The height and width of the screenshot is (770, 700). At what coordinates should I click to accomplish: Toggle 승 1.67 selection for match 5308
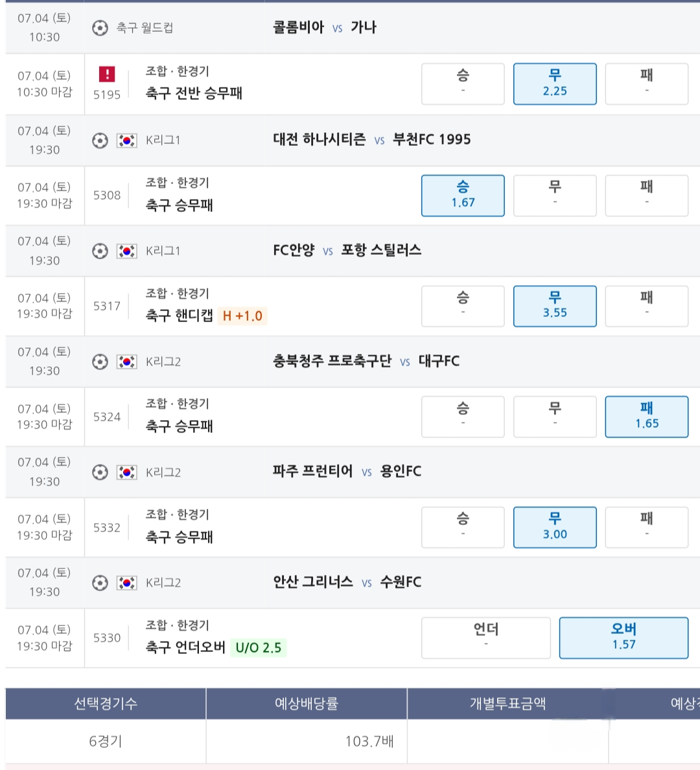(x=463, y=196)
